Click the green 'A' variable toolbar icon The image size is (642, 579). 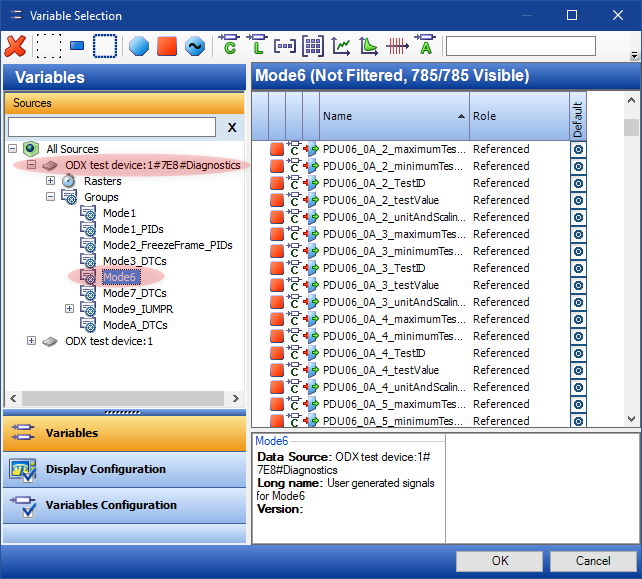point(426,46)
